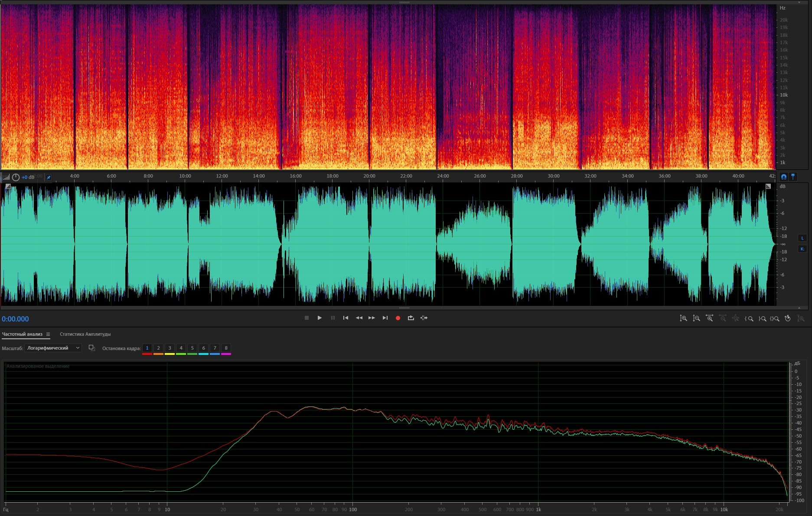
Task: Click the +0 dB gain knob
Action: (16, 177)
